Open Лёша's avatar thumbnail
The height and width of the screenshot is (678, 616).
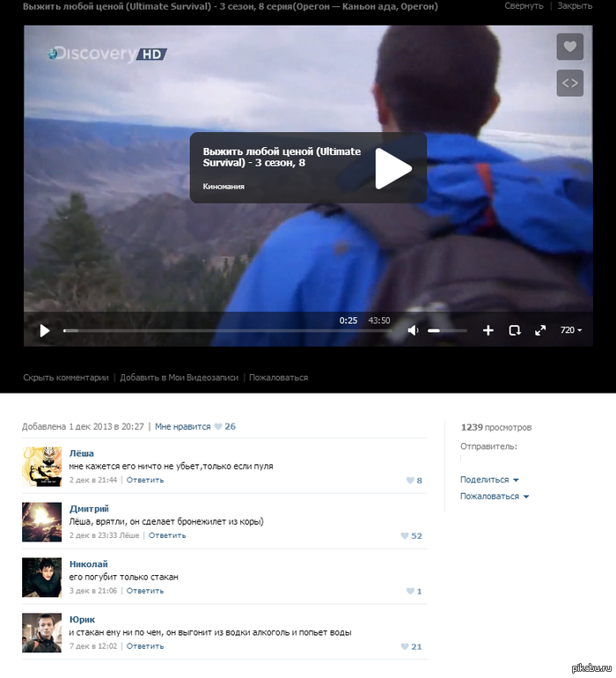coord(41,467)
